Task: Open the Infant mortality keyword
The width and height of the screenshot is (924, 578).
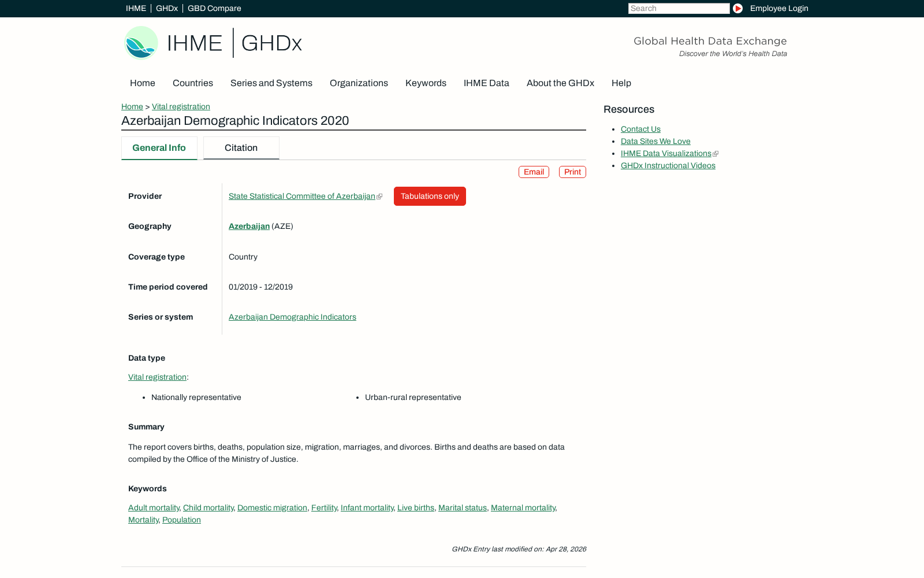Action: pyautogui.click(x=367, y=508)
